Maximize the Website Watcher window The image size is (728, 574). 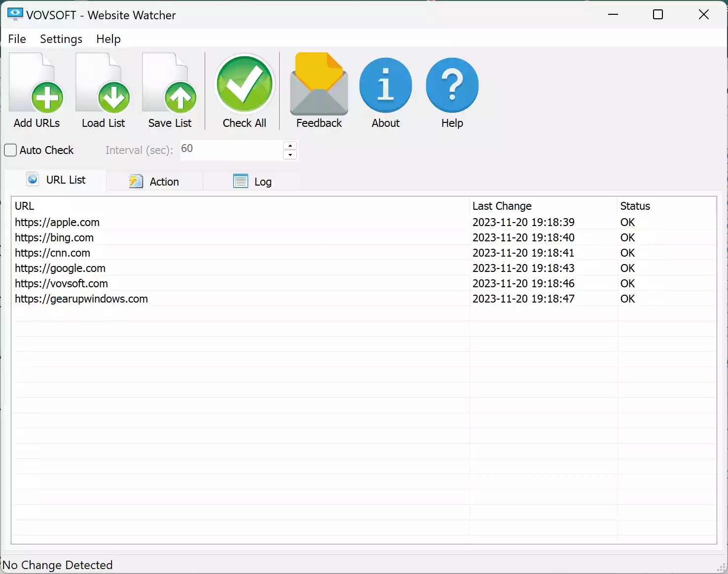coord(658,14)
